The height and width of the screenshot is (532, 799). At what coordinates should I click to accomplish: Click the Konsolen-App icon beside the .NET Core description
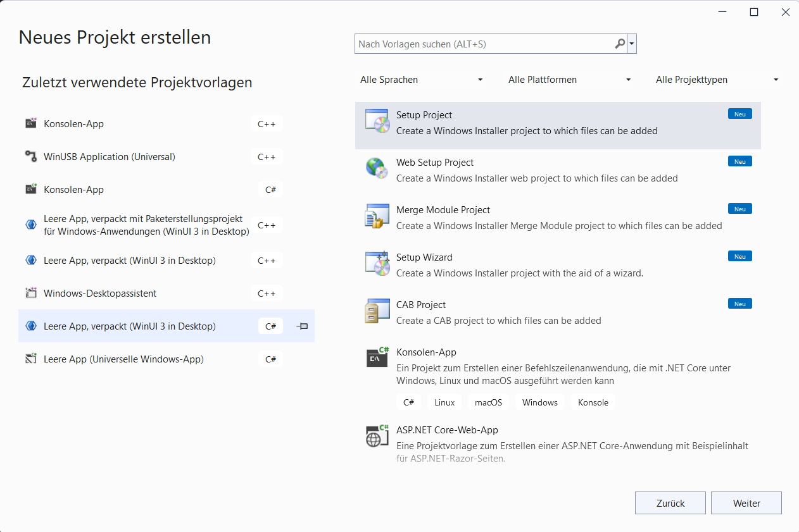click(x=377, y=357)
